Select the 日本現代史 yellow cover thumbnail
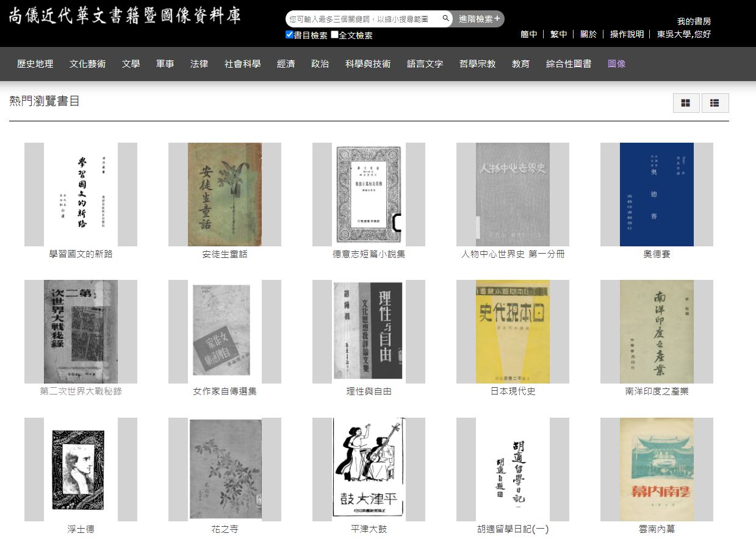 [513, 332]
